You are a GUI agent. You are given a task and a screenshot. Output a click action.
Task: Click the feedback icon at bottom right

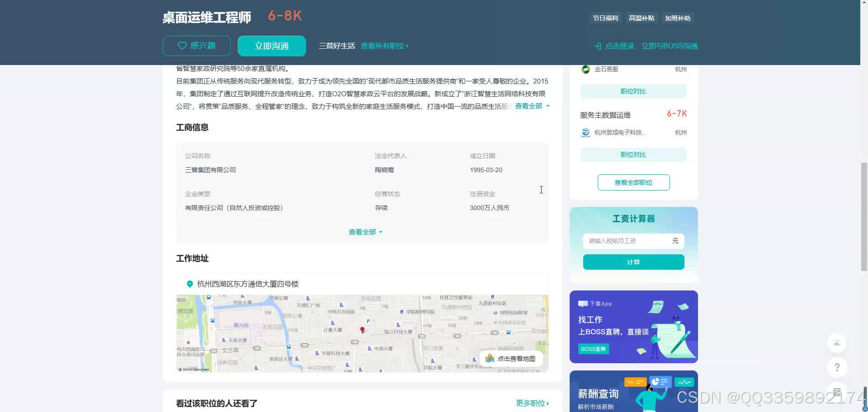[x=837, y=392]
